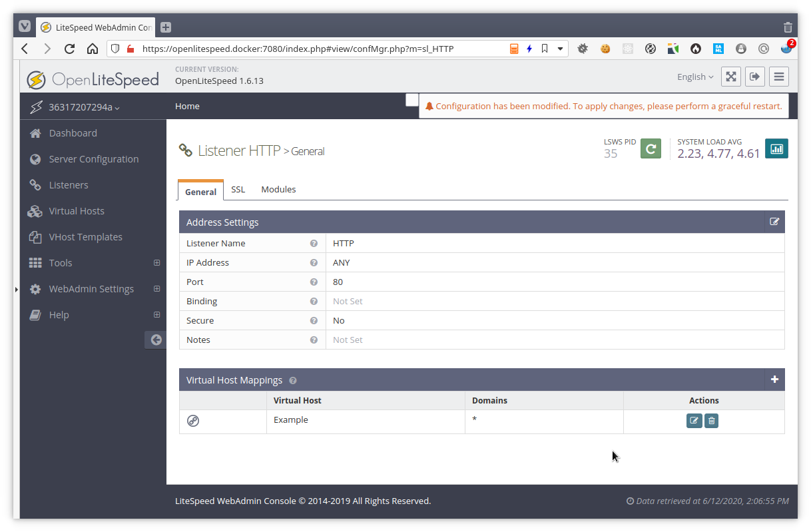
Task: Click the sign out icon
Action: point(754,77)
